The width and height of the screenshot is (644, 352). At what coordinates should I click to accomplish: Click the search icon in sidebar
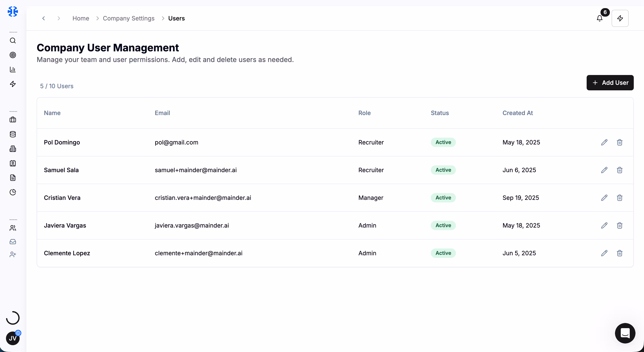13,40
